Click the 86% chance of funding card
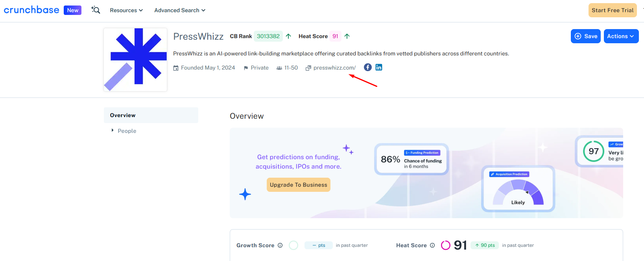This screenshot has height=261, width=644. coord(411,159)
